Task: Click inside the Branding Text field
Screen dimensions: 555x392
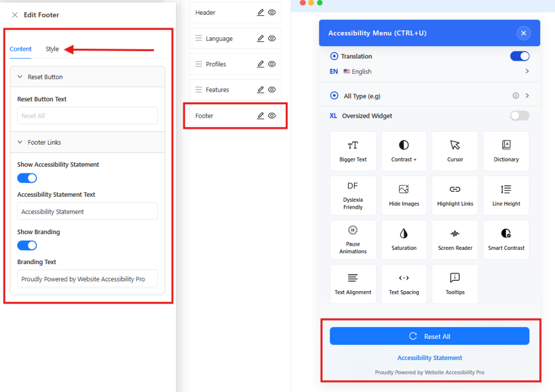Action: point(87,279)
